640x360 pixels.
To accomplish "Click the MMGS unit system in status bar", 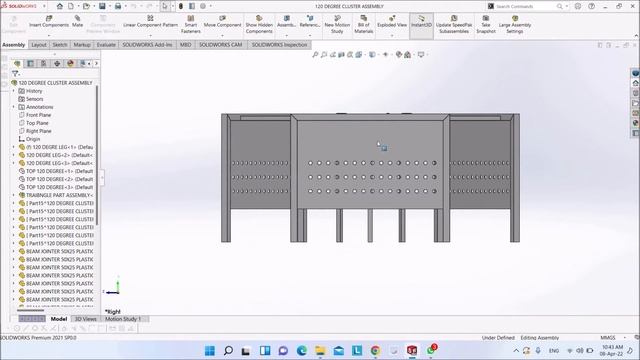I will pos(607,338).
